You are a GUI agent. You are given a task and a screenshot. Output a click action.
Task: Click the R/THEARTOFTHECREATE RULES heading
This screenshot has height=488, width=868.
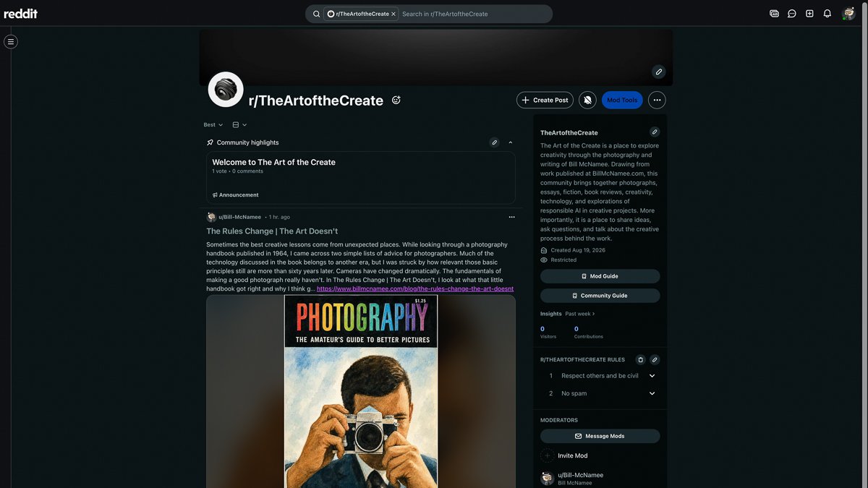pyautogui.click(x=582, y=359)
